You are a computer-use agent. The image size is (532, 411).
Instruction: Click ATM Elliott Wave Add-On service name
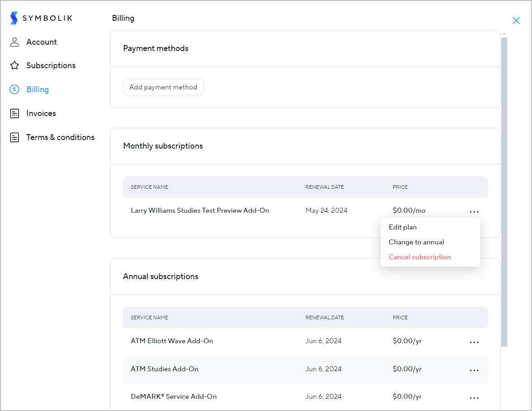[x=172, y=341]
